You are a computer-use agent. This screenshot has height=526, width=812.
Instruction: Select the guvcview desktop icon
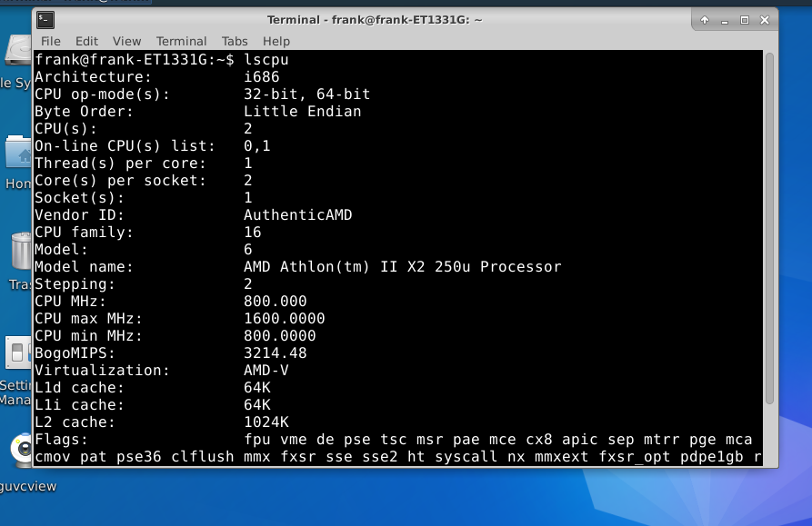point(22,450)
